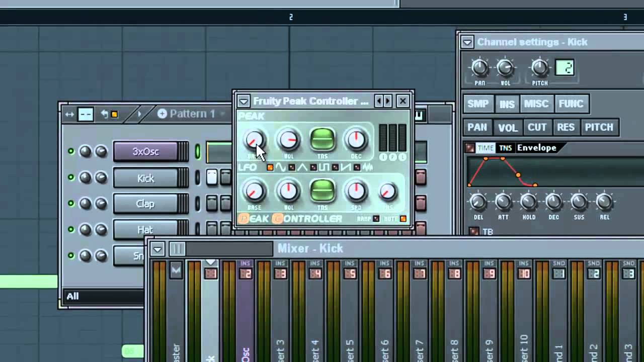The image size is (644, 362).
Task: Select next preset in Fruity Peak Controller
Action: 388,101
